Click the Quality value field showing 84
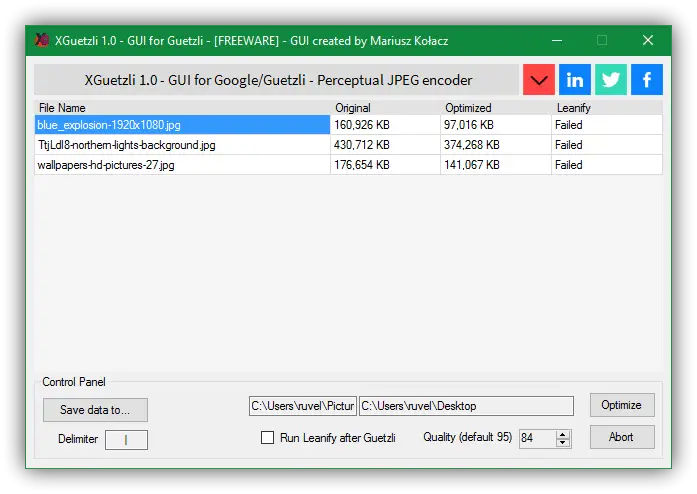 [537, 438]
